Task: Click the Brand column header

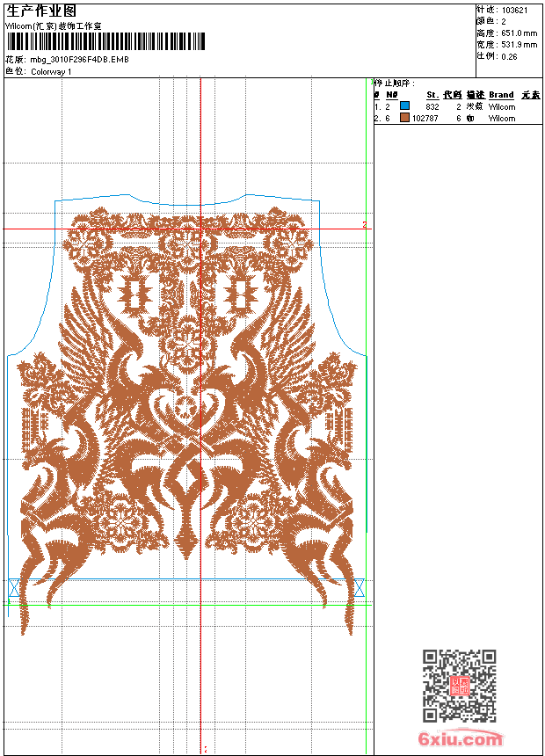Action: (501, 95)
